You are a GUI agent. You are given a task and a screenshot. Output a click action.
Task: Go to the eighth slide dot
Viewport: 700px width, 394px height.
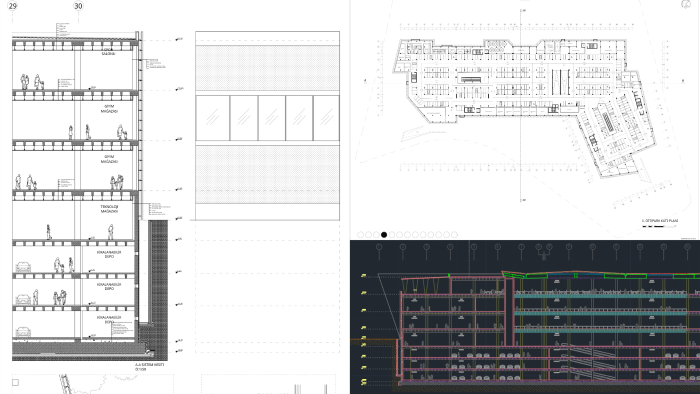point(415,235)
